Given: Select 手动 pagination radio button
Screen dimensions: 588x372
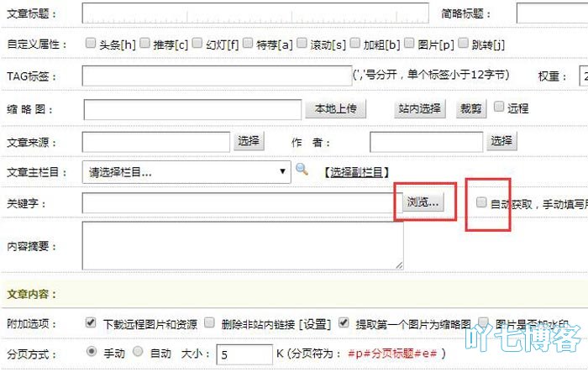Looking at the screenshot, I should [92, 353].
